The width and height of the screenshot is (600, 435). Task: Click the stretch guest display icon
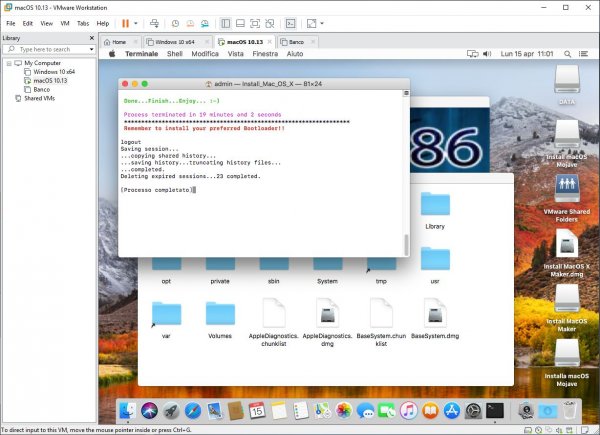[311, 23]
